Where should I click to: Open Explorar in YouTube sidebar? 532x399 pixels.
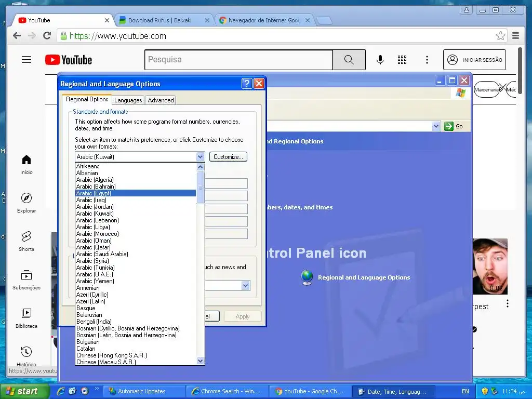tap(26, 203)
